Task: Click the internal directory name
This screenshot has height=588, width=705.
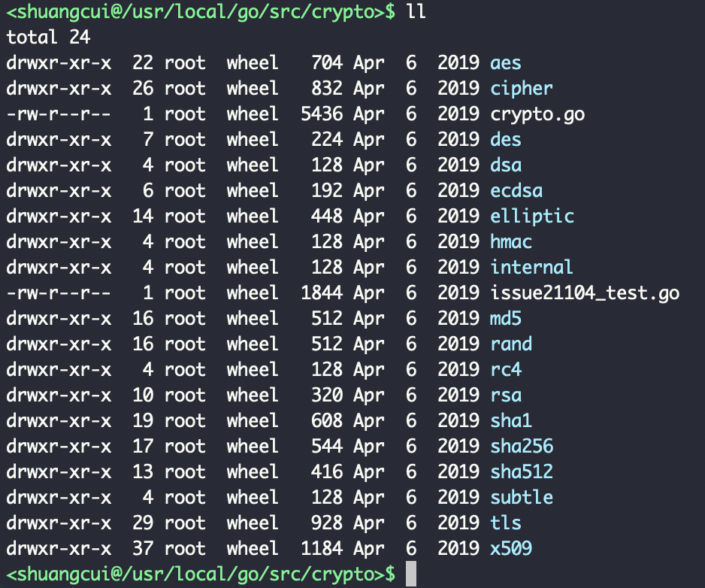Action: pos(531,268)
